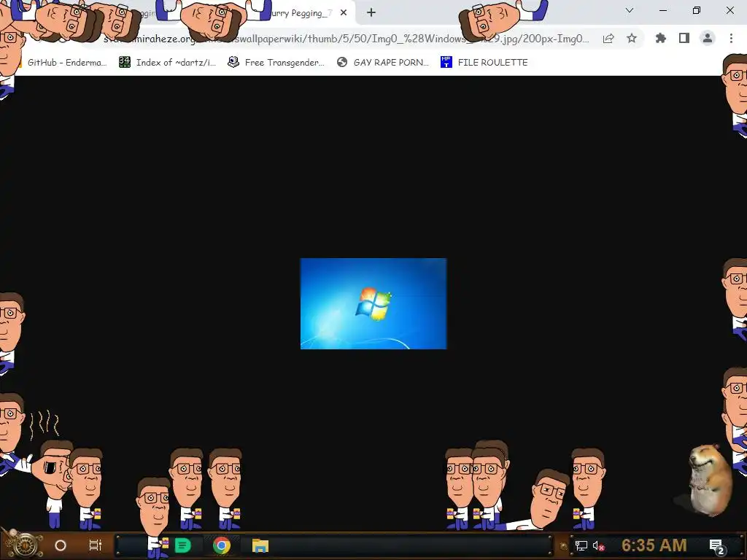The height and width of the screenshot is (560, 747).
Task: Open the 6:35 AM clock
Action: point(654,545)
